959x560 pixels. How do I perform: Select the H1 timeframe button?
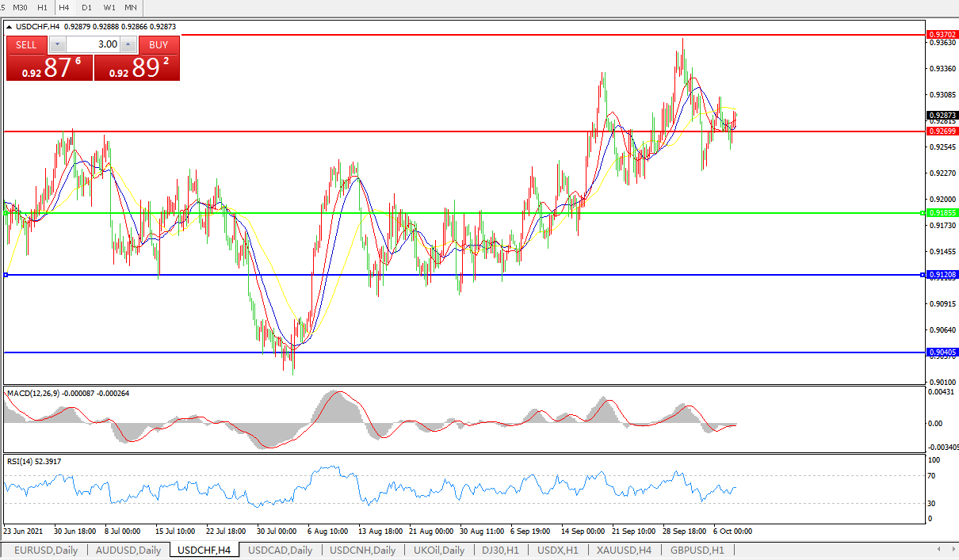point(42,7)
